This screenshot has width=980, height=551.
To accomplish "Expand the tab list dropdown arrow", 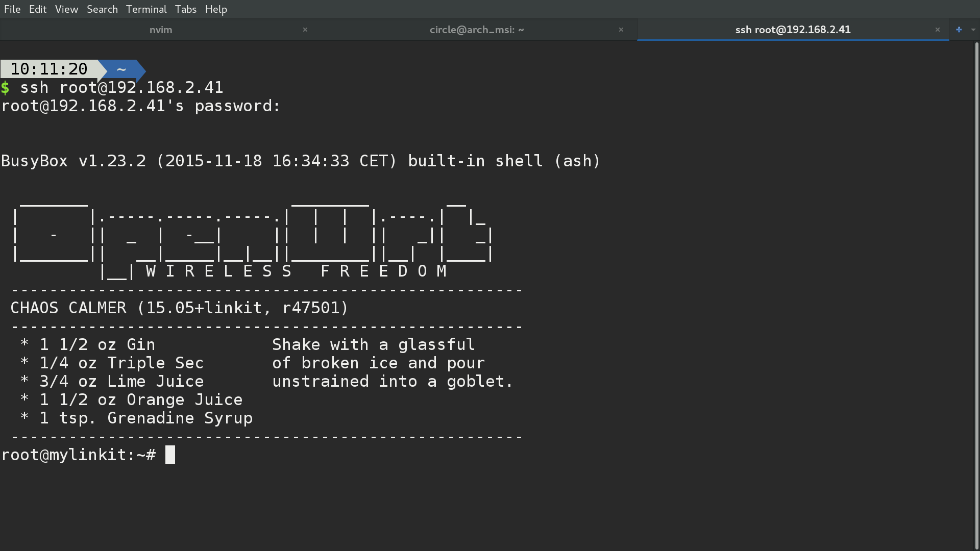I will coord(973,30).
